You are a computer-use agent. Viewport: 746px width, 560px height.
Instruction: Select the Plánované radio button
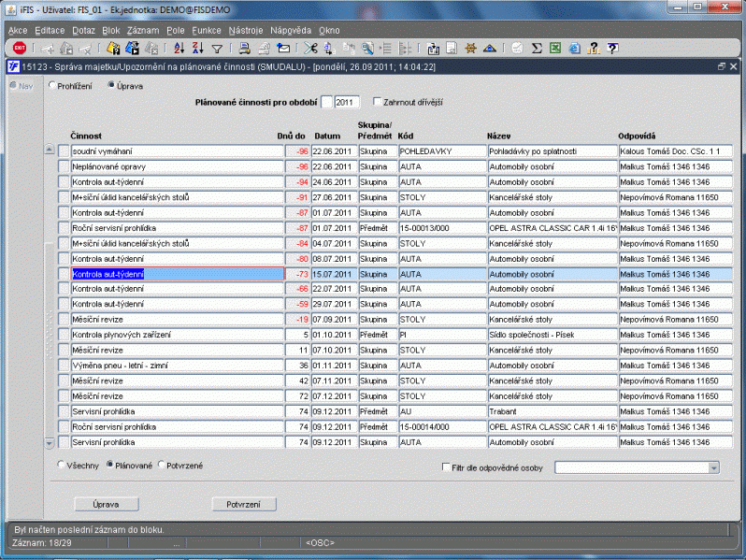(x=110, y=465)
